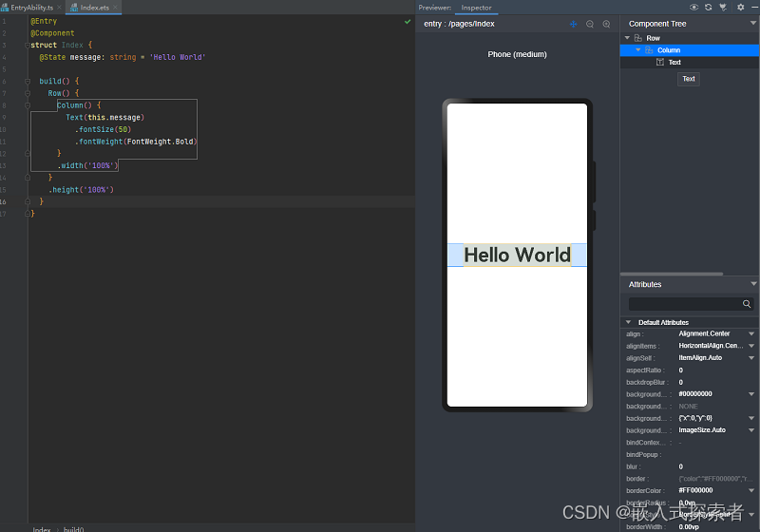
Task: Open the align Alignment.Center dropdown
Action: [x=751, y=333]
